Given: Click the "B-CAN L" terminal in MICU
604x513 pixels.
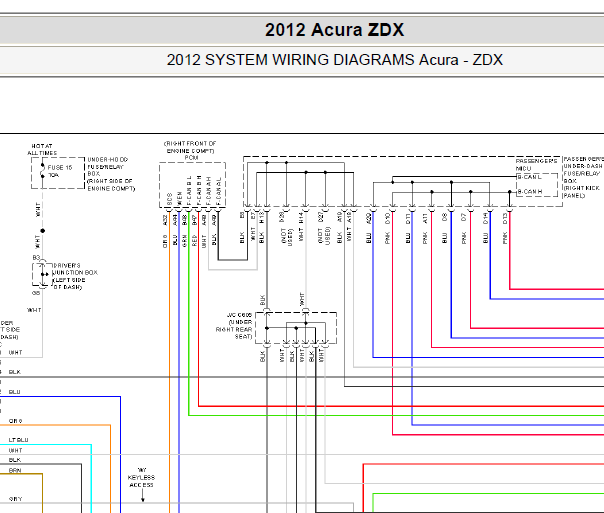Looking at the screenshot, I should 529,177.
